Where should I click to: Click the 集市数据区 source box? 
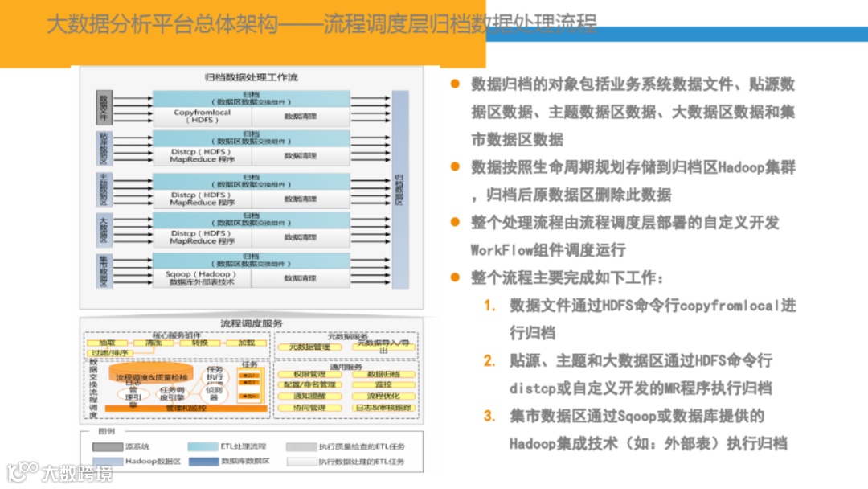(104, 271)
